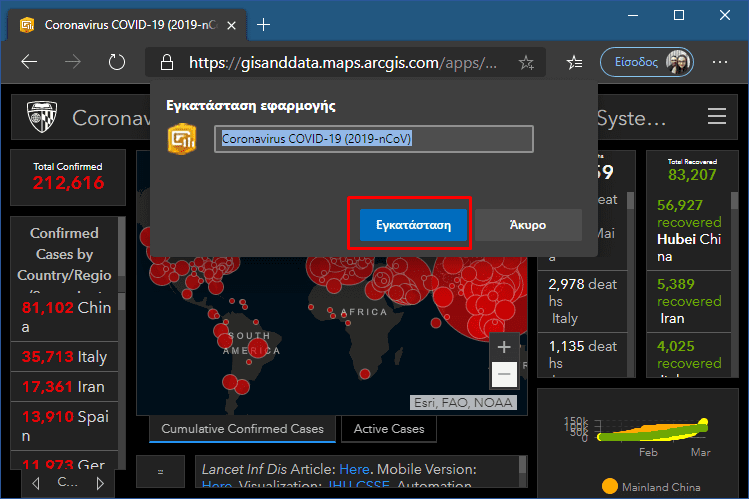Click the Johns Hopkins shield logo

click(x=42, y=117)
